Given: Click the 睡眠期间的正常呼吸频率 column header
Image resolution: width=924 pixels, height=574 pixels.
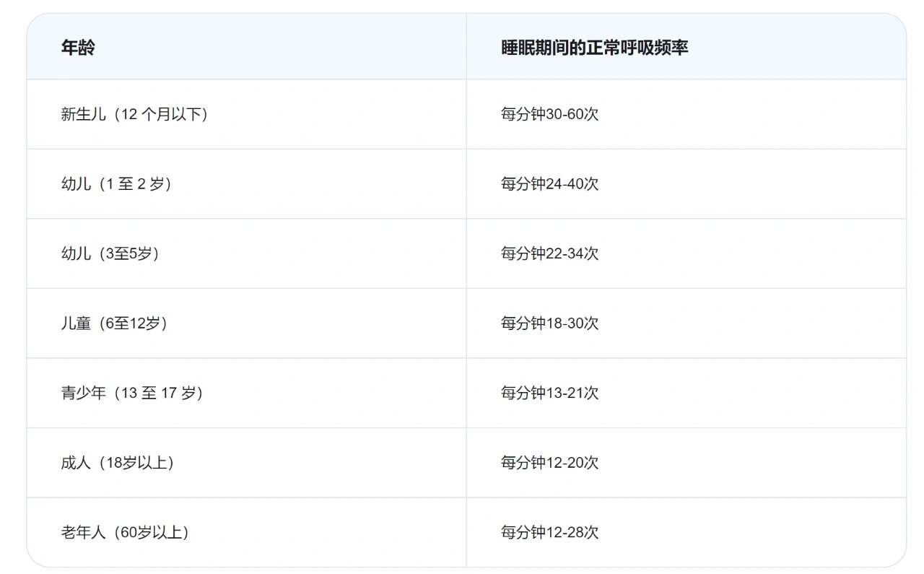Looking at the screenshot, I should point(594,48).
